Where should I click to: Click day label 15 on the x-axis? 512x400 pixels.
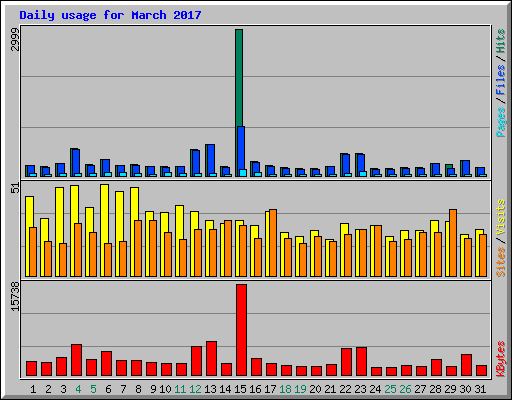[x=240, y=389]
